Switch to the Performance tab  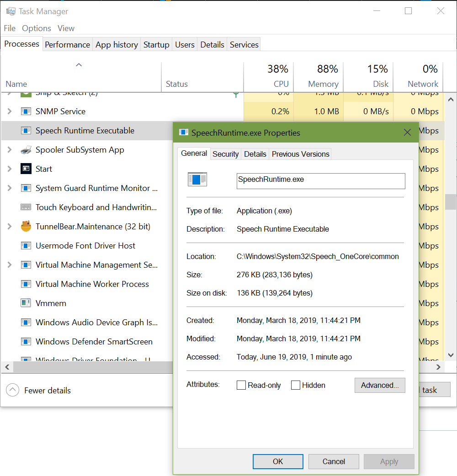click(67, 44)
